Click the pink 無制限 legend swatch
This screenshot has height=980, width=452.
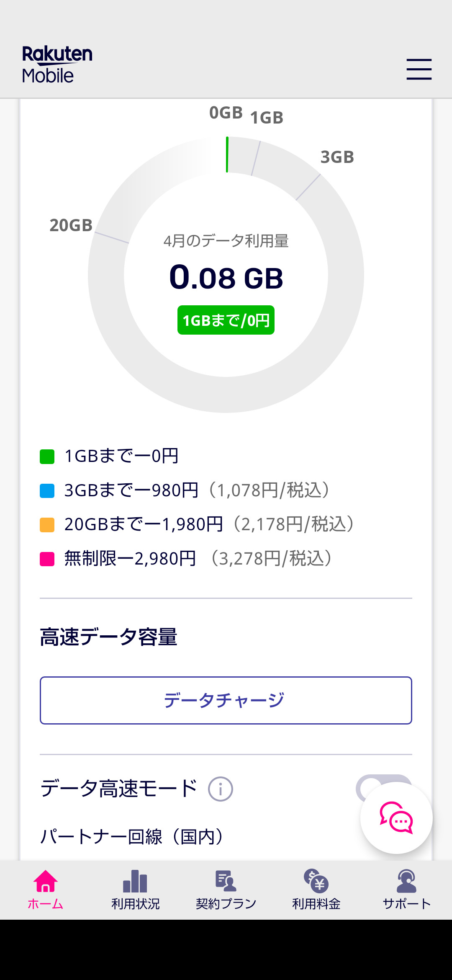(47, 559)
